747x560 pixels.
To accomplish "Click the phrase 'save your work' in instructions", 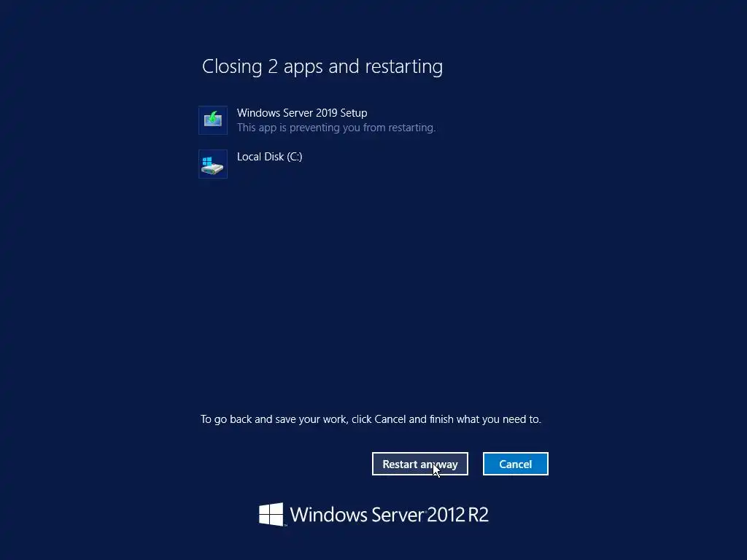I will click(311, 419).
